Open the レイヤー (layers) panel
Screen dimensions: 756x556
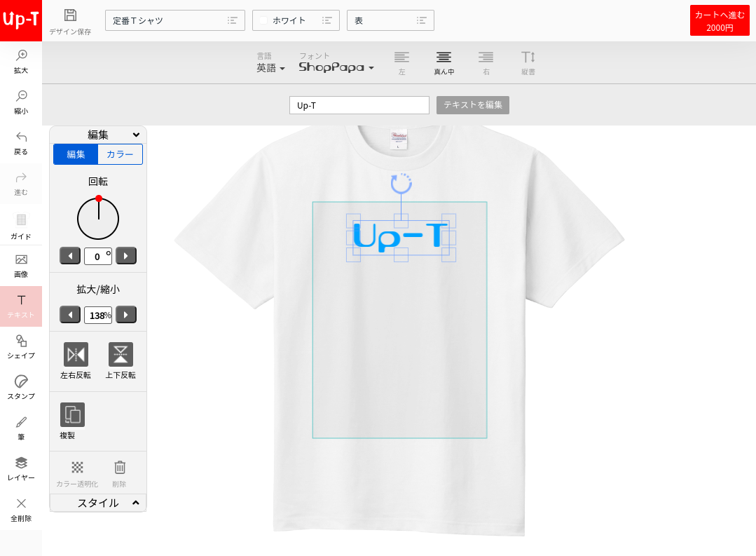[x=21, y=468]
